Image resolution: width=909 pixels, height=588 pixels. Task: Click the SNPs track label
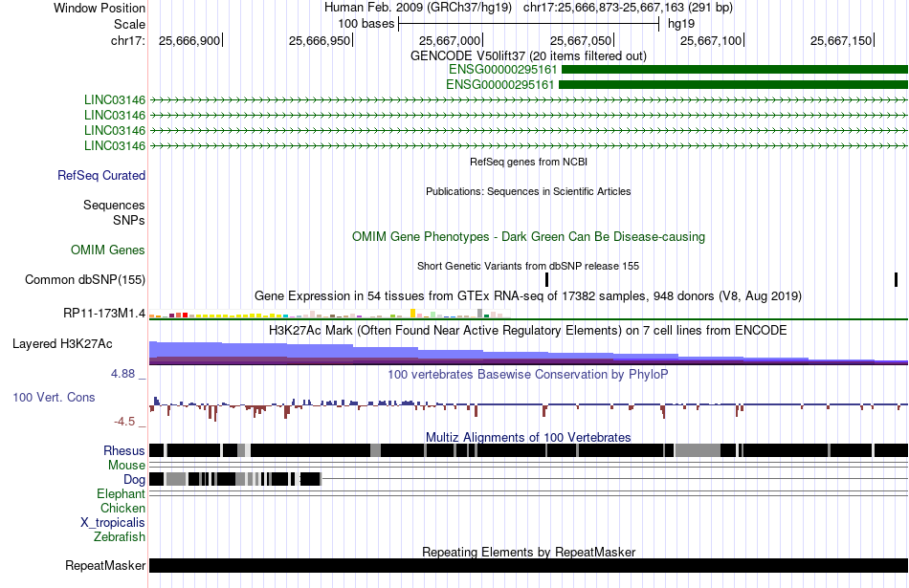(129, 220)
